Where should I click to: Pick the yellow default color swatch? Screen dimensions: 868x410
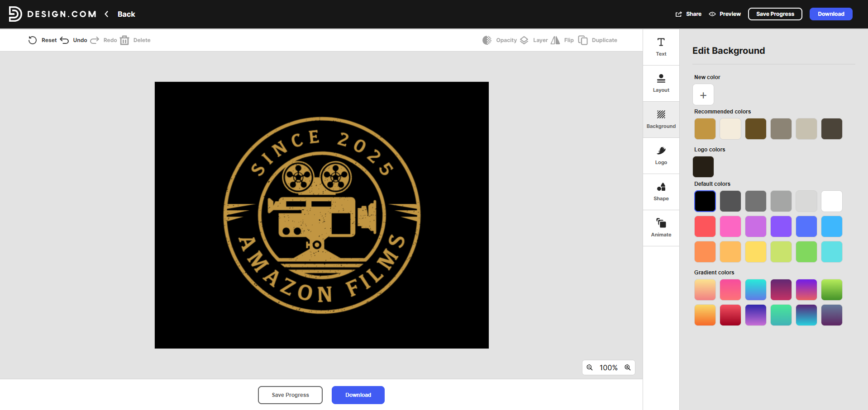tap(756, 252)
